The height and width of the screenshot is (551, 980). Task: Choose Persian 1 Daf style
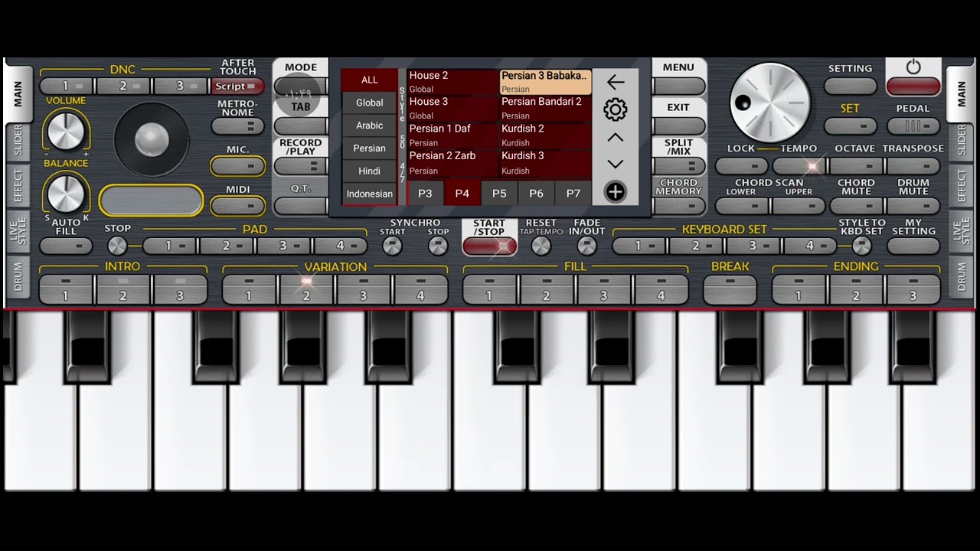pos(453,135)
